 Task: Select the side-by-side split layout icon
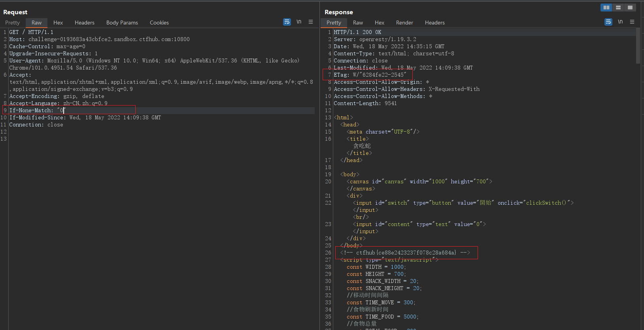[606, 8]
